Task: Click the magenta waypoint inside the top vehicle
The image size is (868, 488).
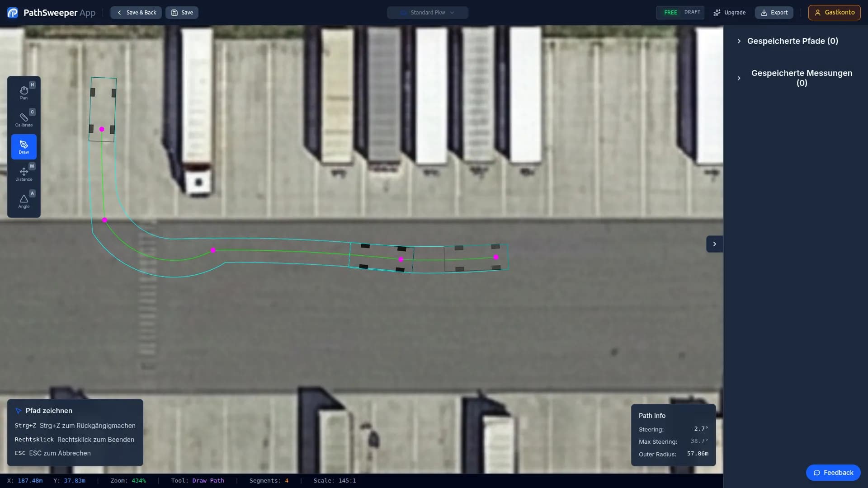Action: point(102,129)
